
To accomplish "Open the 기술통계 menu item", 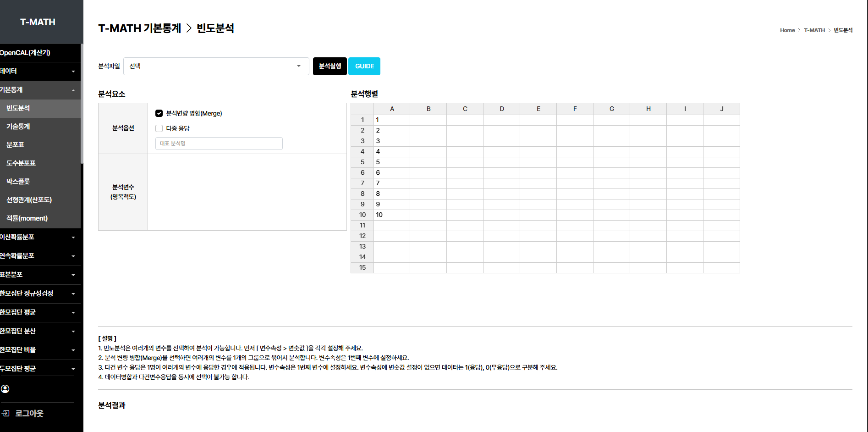I will coord(18,127).
